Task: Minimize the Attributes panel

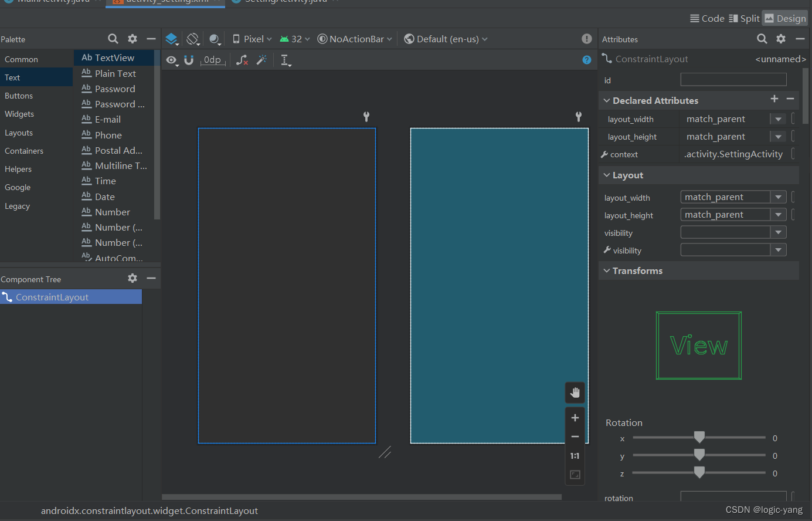Action: (800, 39)
